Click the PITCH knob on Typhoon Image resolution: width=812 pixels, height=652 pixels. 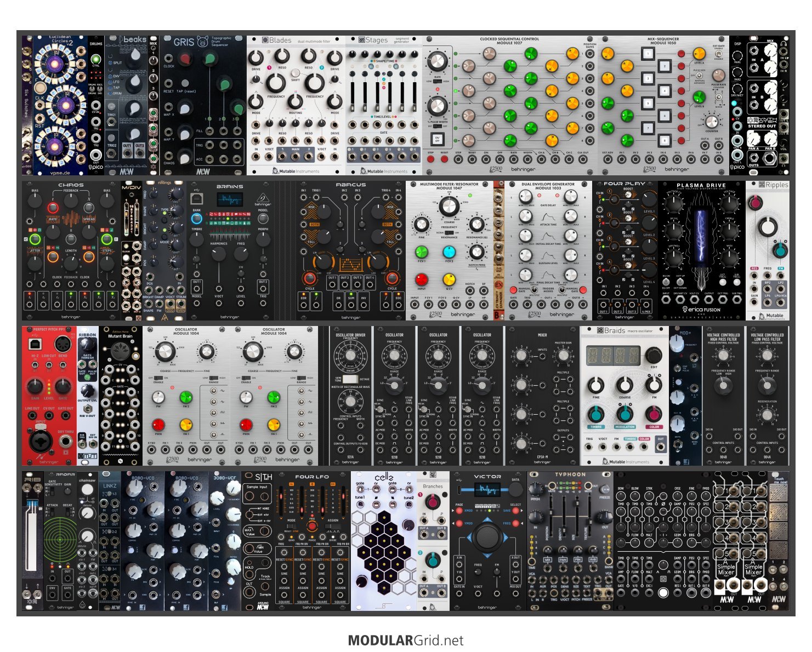tap(537, 489)
